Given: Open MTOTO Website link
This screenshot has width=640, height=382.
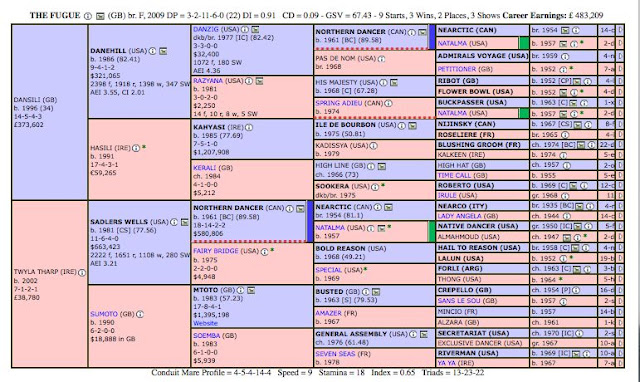Looking at the screenshot, I should point(205,323).
